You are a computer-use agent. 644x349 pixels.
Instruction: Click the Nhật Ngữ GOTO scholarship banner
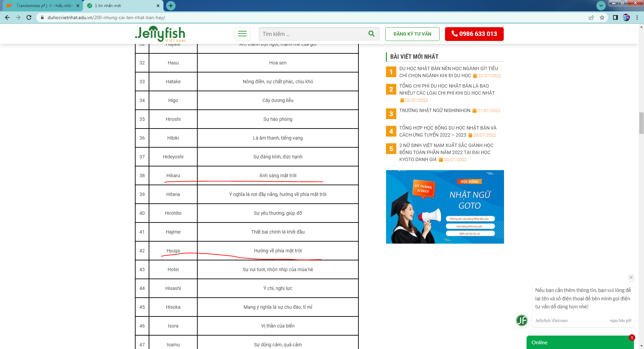pyautogui.click(x=445, y=207)
